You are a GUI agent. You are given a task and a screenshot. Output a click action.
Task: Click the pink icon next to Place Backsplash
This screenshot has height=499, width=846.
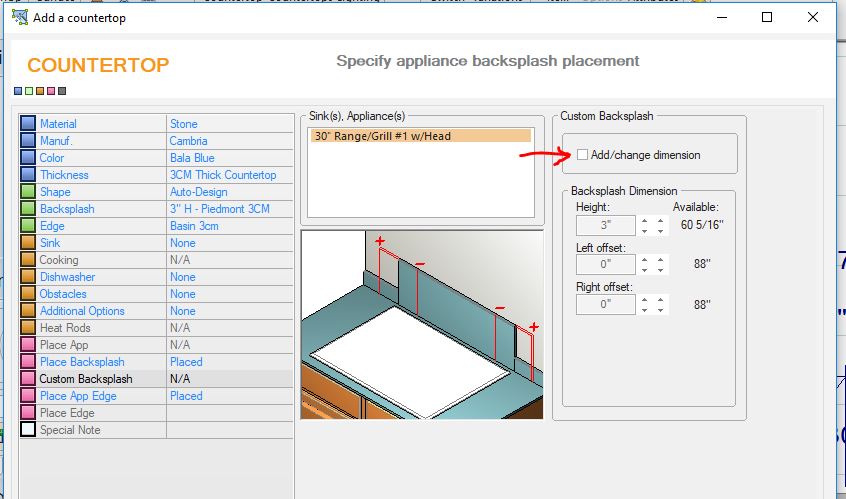[x=28, y=362]
